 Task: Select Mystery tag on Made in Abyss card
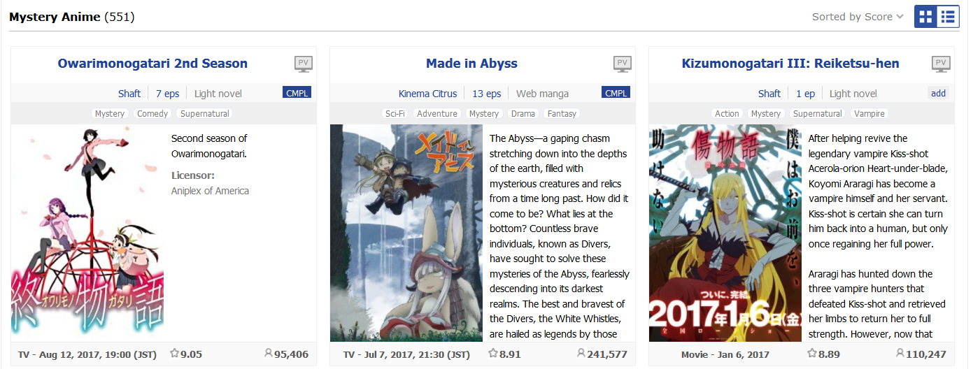pyautogui.click(x=484, y=113)
